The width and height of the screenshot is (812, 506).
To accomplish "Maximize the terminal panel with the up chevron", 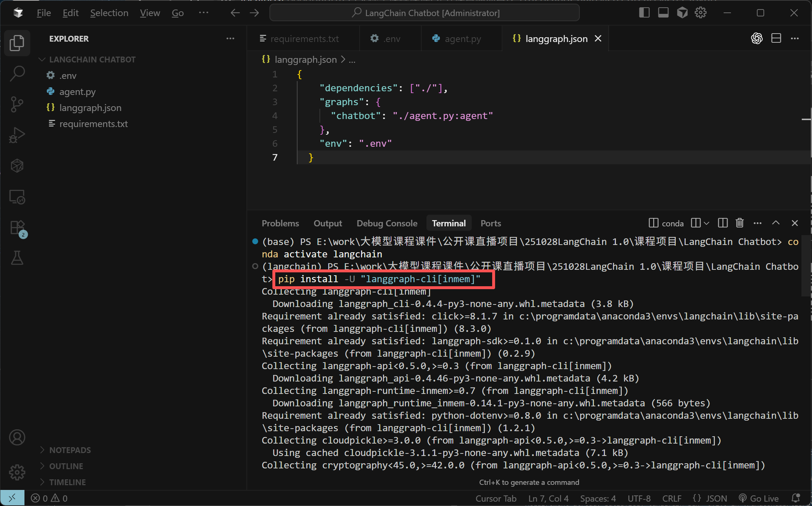I will tap(776, 223).
